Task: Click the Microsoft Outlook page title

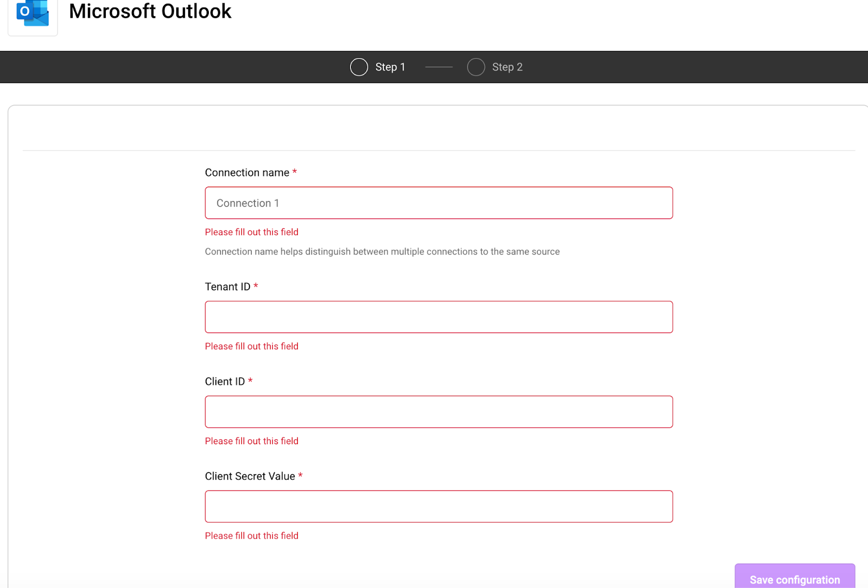Action: point(150,11)
